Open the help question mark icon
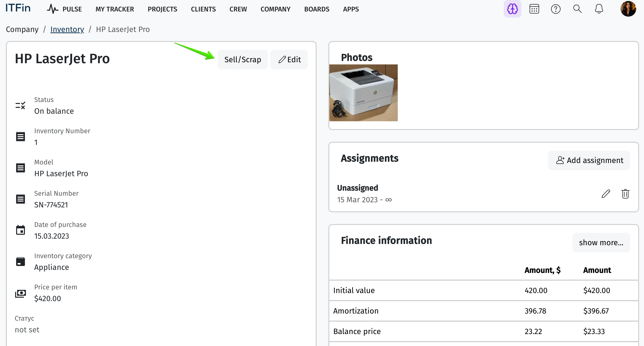The width and height of the screenshot is (644, 346). coord(556,9)
